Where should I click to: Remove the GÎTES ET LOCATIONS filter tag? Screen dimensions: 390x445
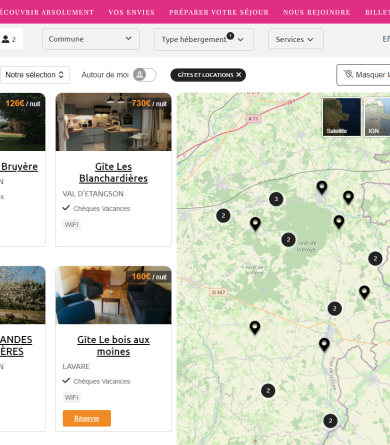pyautogui.click(x=239, y=75)
